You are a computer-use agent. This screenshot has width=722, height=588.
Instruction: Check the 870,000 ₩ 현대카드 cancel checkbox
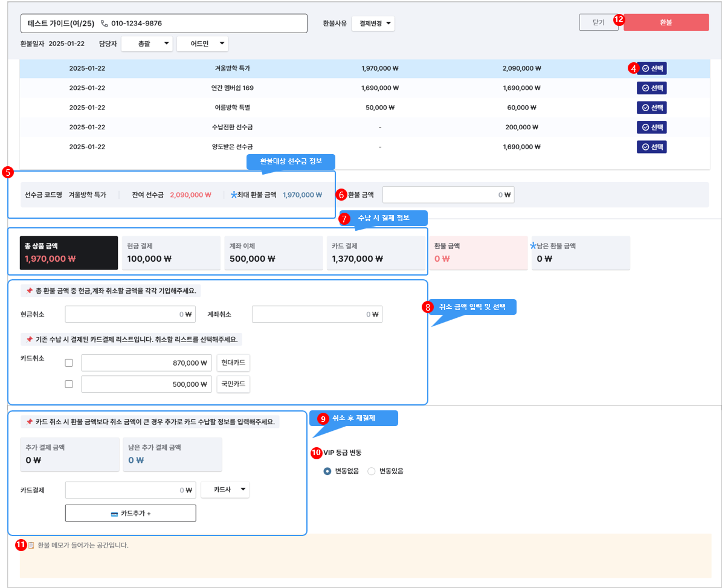(69, 363)
